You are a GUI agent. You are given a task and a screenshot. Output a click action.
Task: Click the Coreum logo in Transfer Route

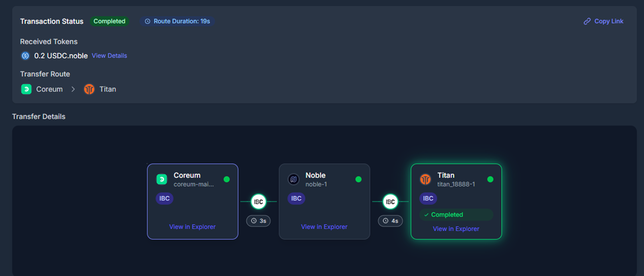(x=26, y=89)
